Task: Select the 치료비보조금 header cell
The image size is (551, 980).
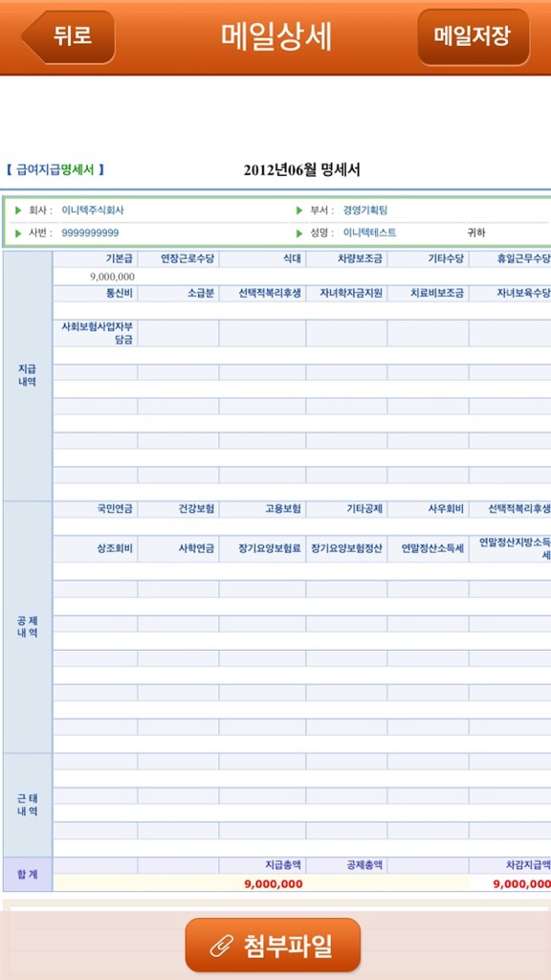Action: click(428, 293)
